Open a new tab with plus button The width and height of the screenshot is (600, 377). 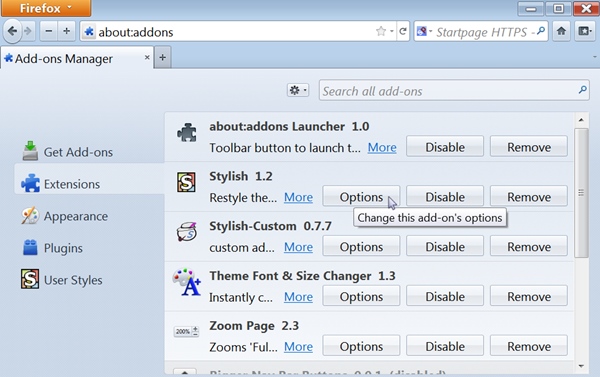(x=163, y=57)
